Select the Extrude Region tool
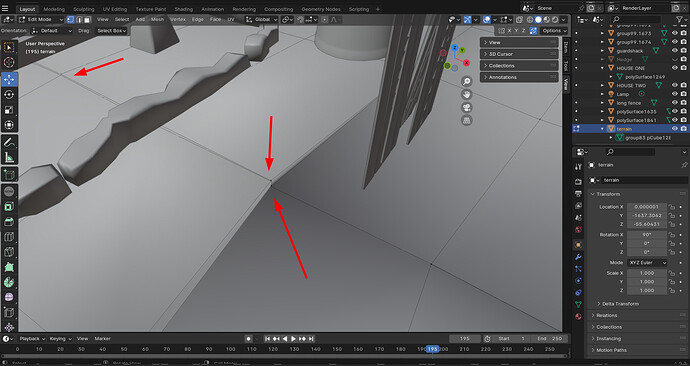This screenshot has height=366, width=690. tap(9, 191)
